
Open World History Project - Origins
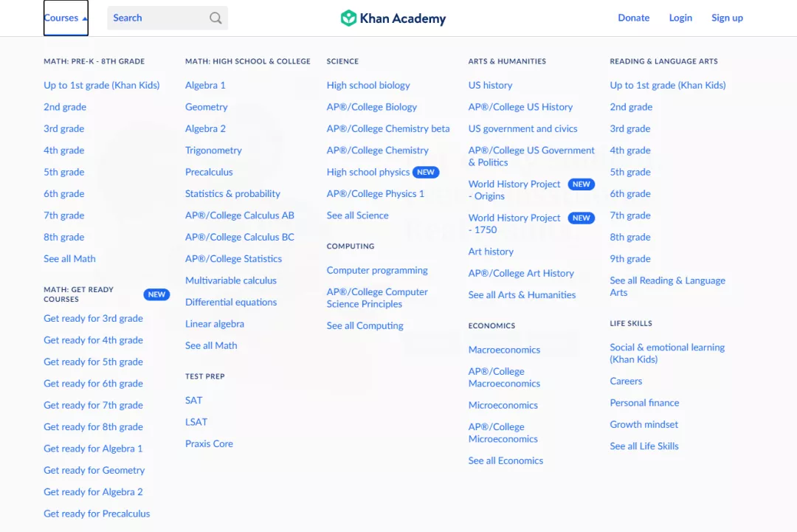coord(514,190)
